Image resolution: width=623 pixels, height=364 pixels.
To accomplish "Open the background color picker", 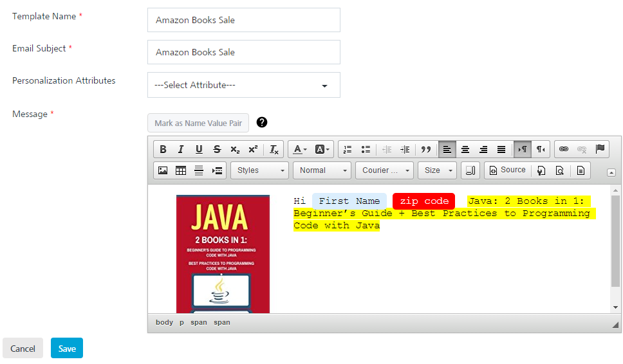I will click(x=322, y=149).
